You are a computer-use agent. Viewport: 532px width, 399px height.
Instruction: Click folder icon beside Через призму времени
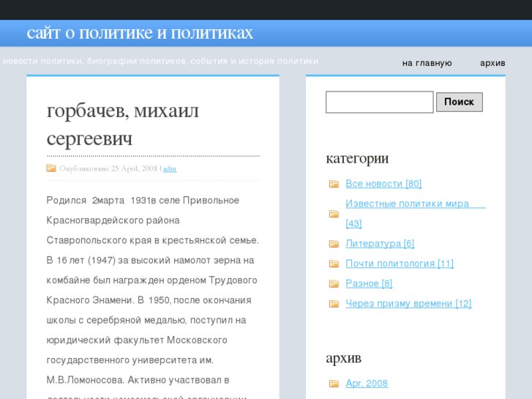point(334,304)
